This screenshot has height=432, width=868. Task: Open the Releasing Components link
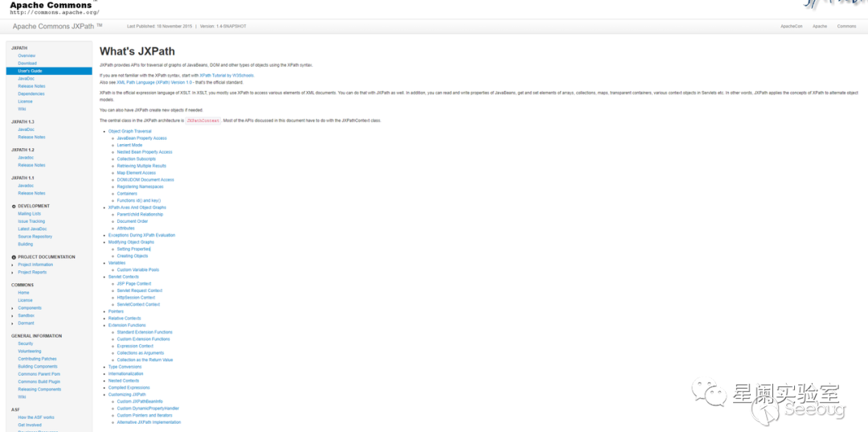click(39, 389)
